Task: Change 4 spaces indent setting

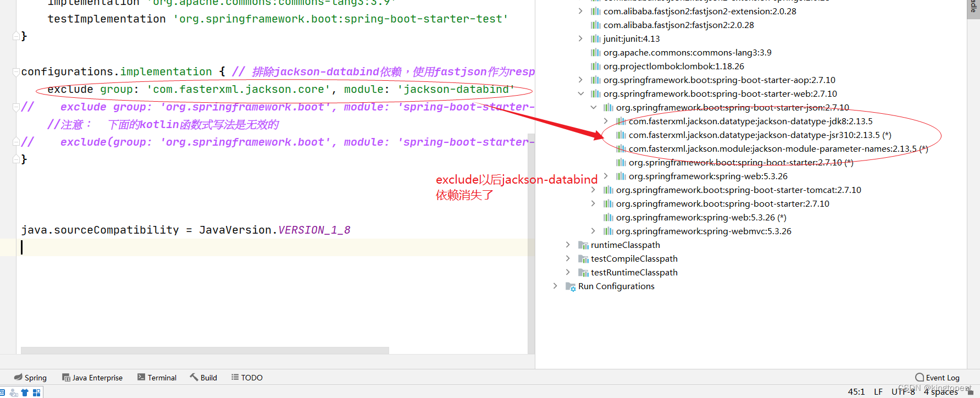Action: click(940, 392)
